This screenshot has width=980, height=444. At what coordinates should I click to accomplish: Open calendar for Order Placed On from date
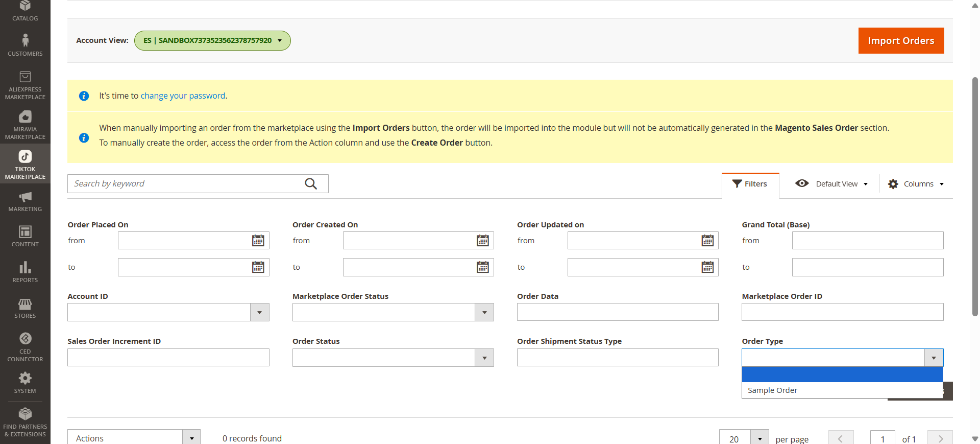pyautogui.click(x=258, y=241)
